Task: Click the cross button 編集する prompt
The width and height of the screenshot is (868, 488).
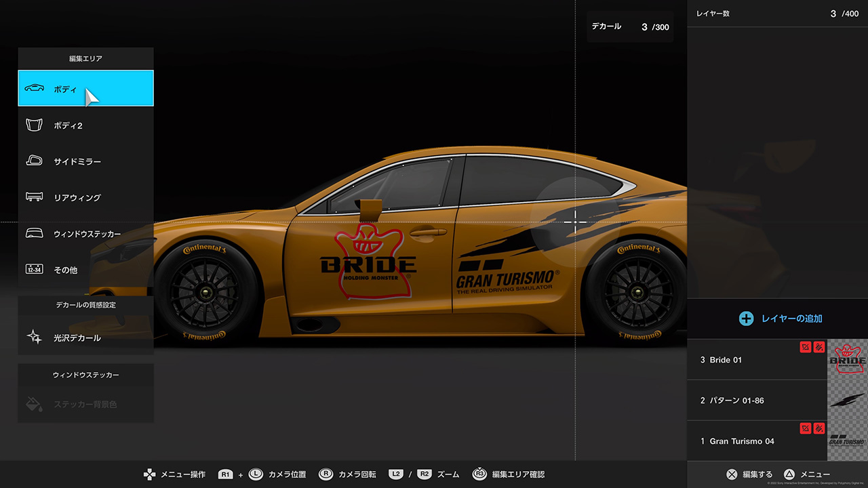Action: (732, 474)
